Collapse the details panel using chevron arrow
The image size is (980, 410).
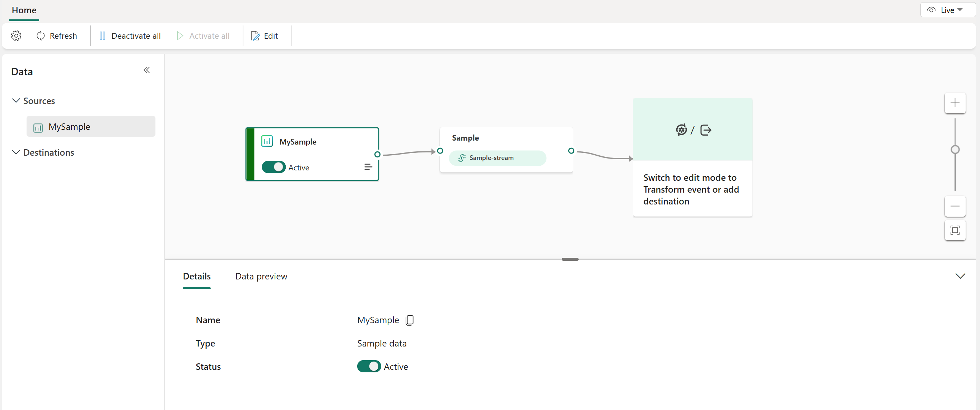click(960, 275)
